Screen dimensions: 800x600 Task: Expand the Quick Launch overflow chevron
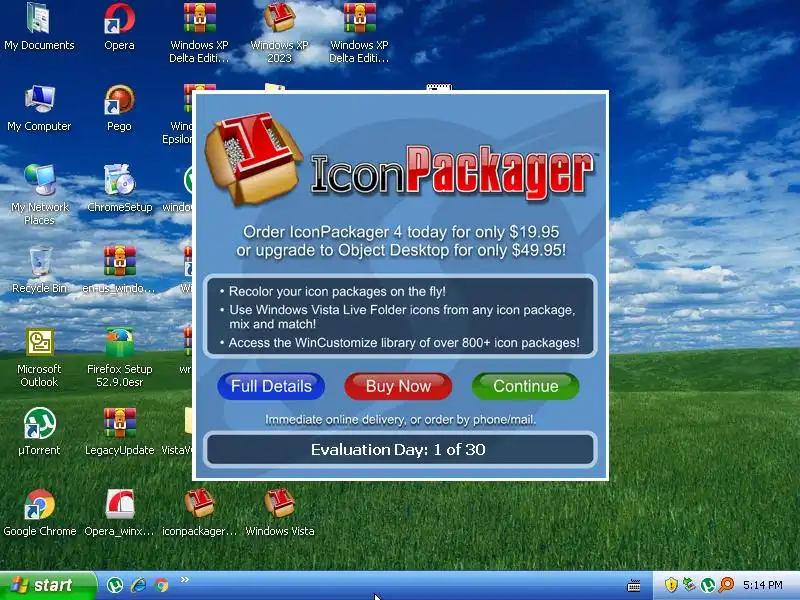[x=185, y=580]
